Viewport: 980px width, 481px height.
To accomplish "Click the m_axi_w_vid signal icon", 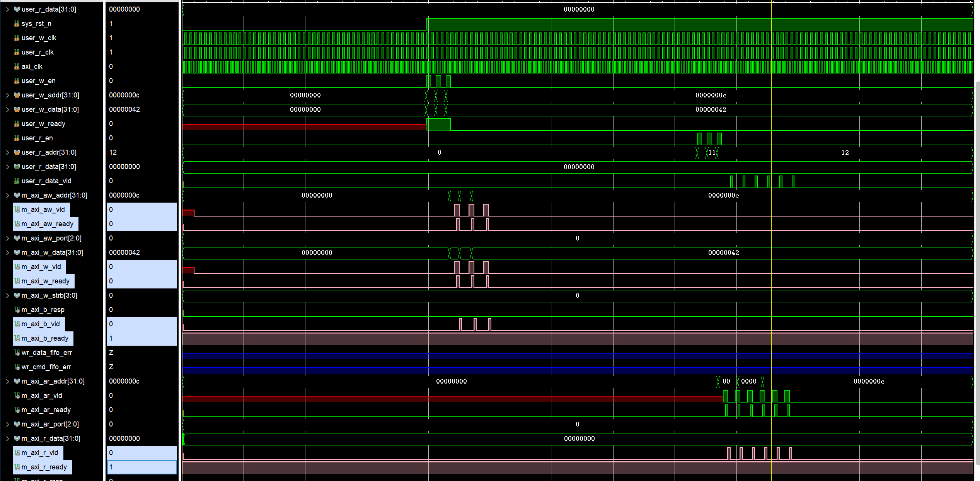I will 17,267.
